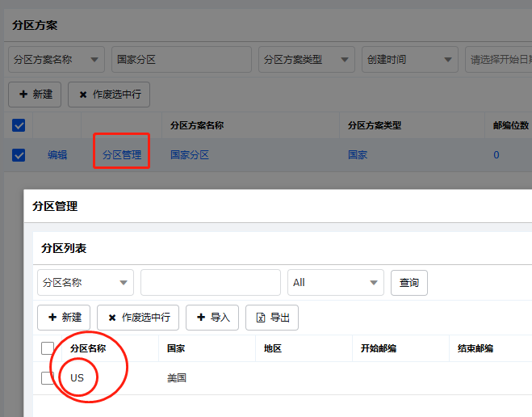The width and height of the screenshot is (532, 417).
Task: Click the 结束邮编 column header
Action: click(x=475, y=348)
